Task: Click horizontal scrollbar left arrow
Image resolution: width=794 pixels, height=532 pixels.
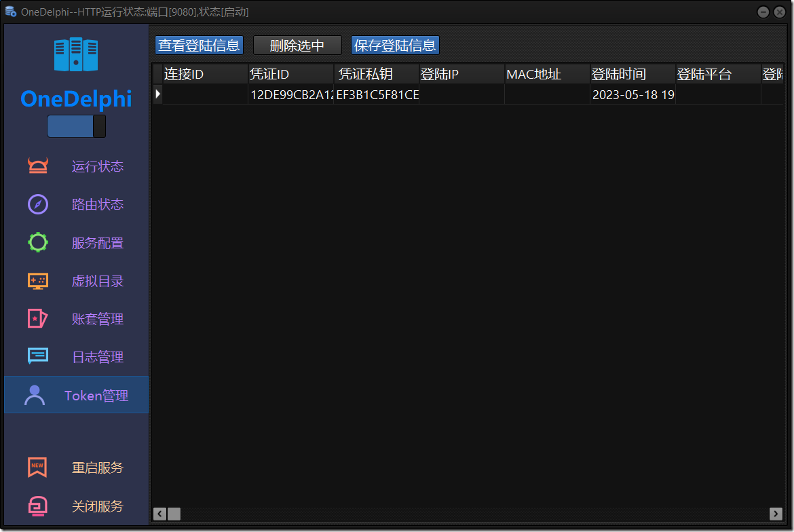Action: [159, 514]
